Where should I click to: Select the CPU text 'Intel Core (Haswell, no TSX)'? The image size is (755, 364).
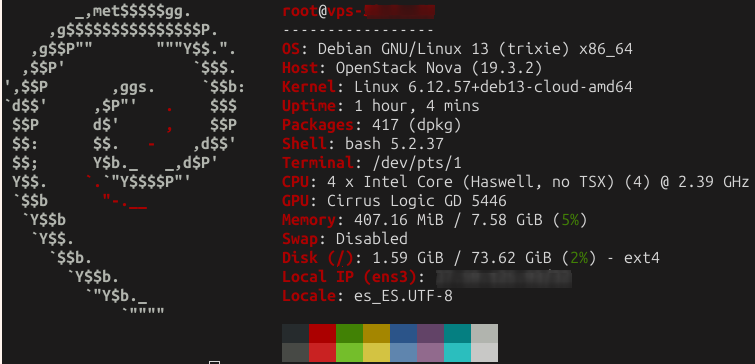489,182
